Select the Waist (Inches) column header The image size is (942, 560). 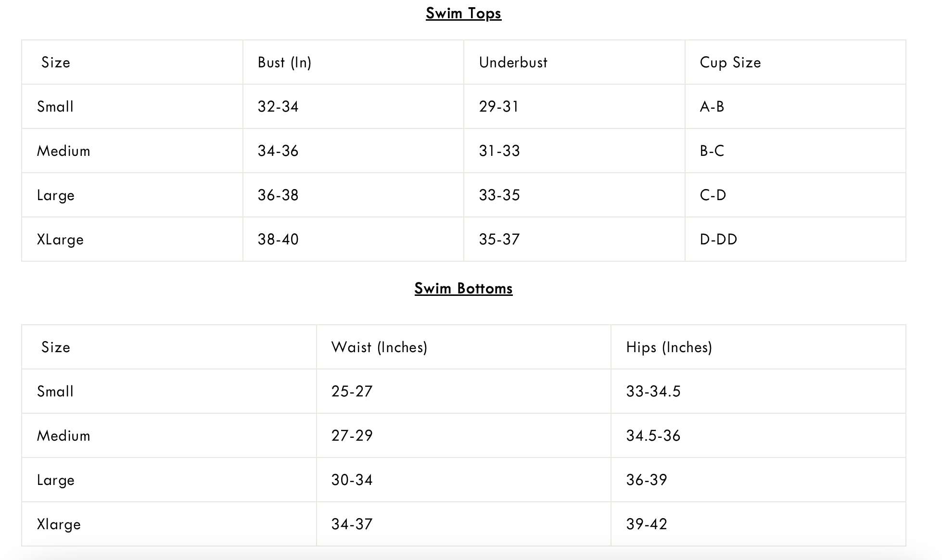coord(379,347)
